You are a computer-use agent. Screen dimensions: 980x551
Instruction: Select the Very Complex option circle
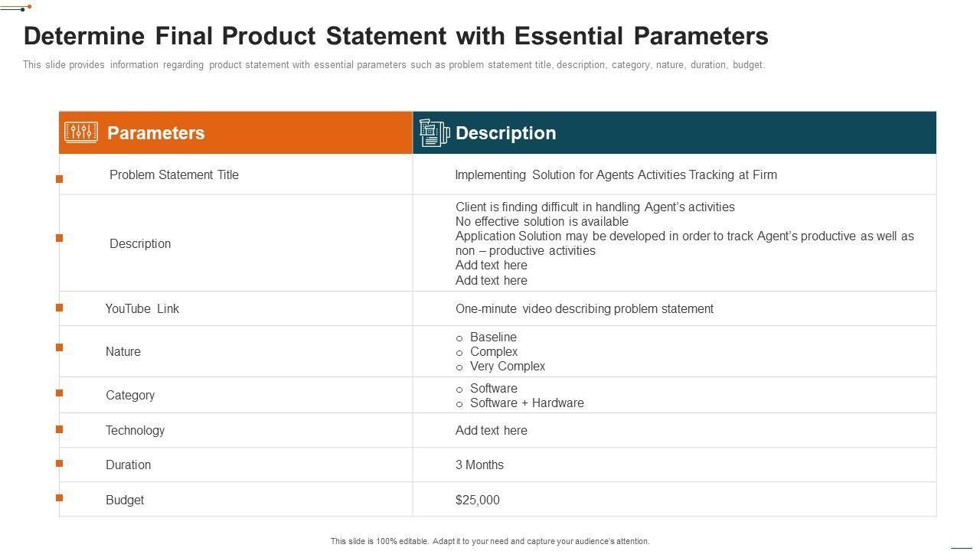tap(459, 367)
